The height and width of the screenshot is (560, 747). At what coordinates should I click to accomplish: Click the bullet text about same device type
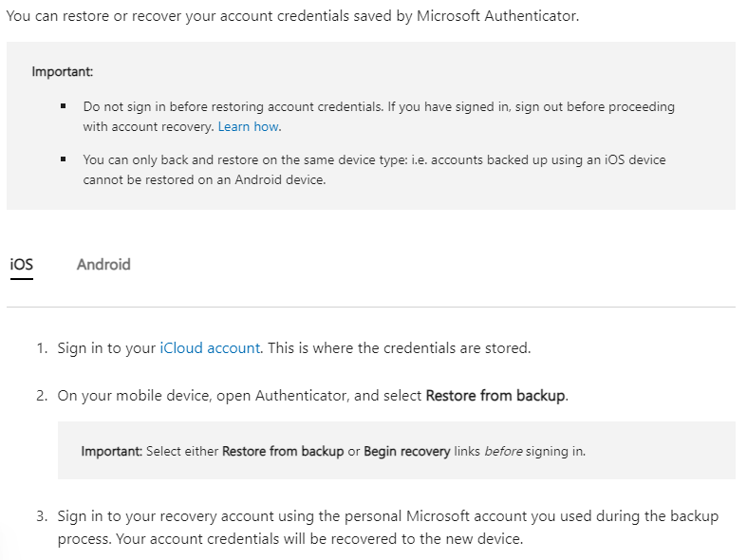374,160
